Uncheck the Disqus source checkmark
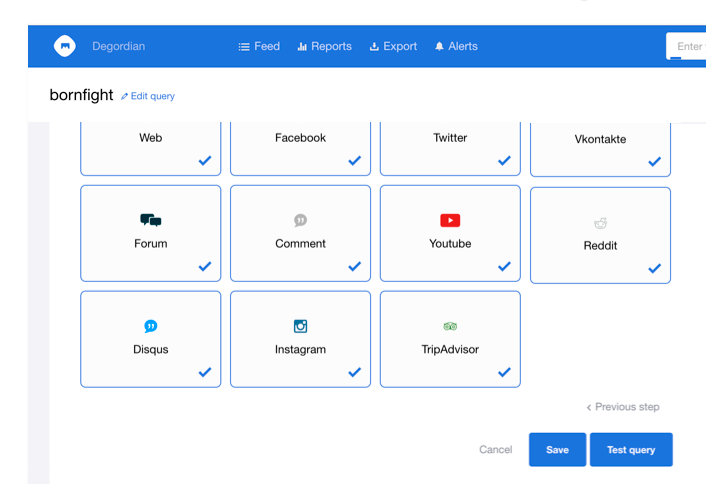 tap(205, 372)
